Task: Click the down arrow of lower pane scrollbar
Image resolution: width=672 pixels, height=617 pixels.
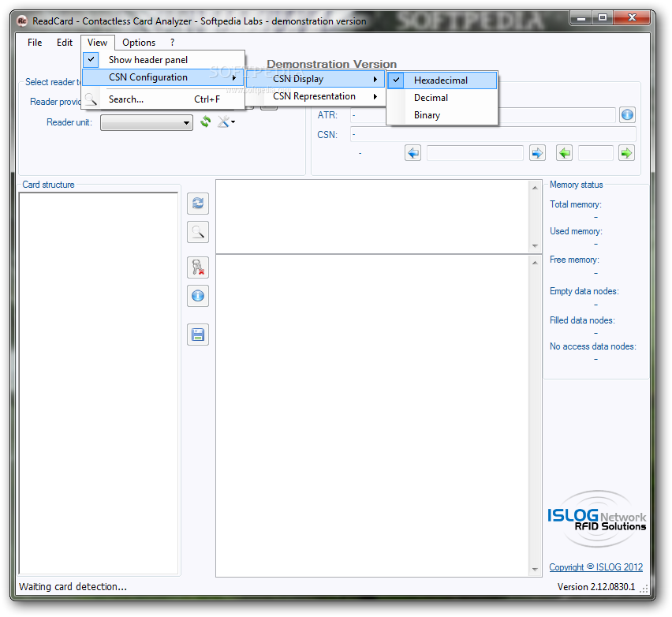Action: coord(535,570)
